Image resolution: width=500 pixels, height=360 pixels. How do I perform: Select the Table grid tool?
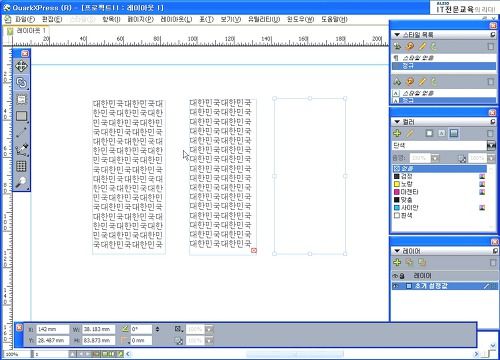[x=21, y=166]
